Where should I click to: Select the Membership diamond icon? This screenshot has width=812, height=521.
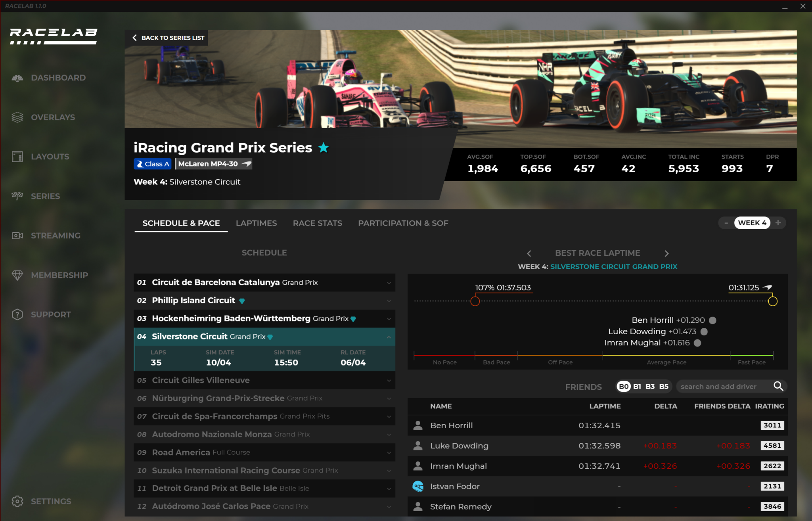[18, 275]
